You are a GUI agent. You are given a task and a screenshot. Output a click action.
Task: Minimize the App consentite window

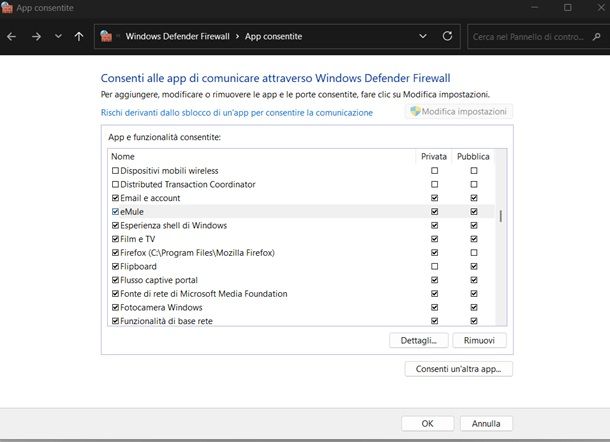coord(535,7)
